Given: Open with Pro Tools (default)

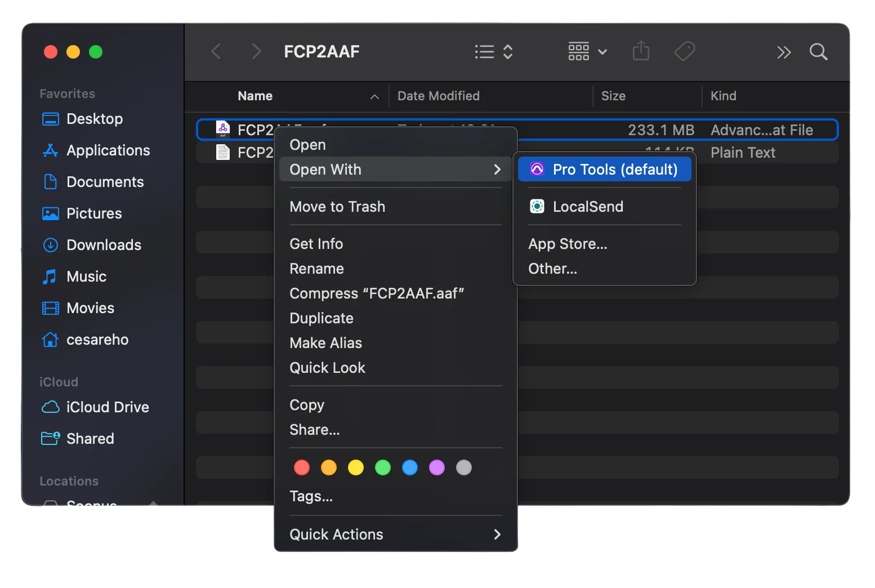Looking at the screenshot, I should [x=605, y=170].
